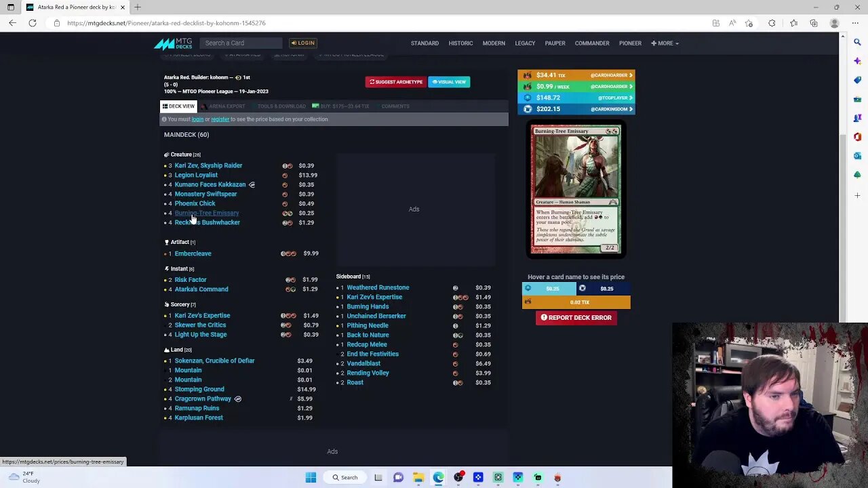This screenshot has height=488, width=868.
Task: Open the Edge sidebar Microsoft 365 icon
Action: (857, 137)
